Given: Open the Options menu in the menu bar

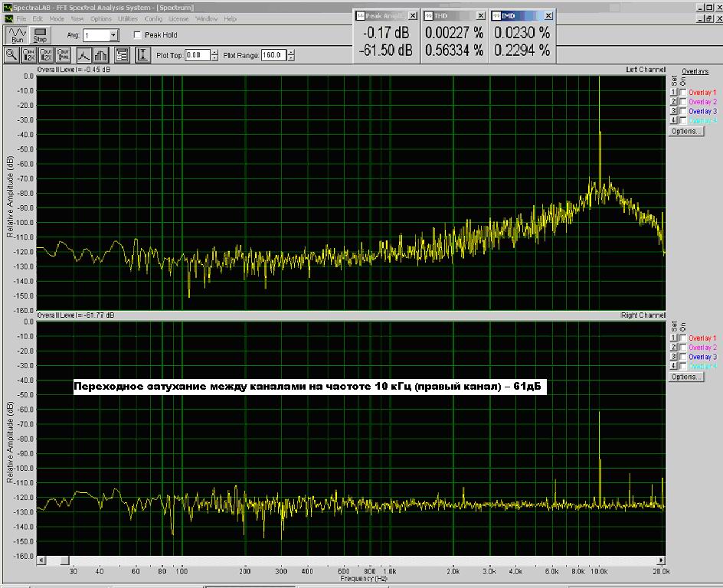Looking at the screenshot, I should (x=101, y=18).
